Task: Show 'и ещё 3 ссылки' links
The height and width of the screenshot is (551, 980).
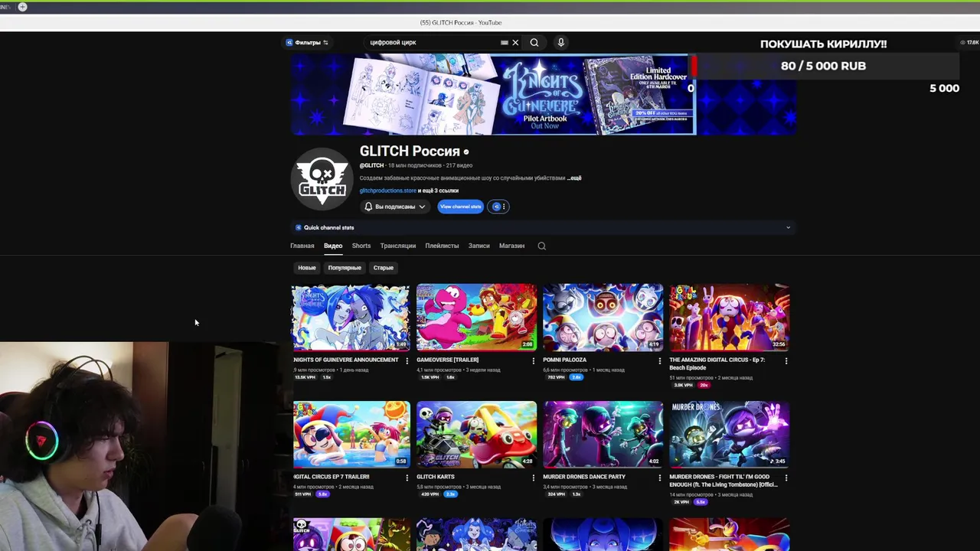Action: (438, 191)
